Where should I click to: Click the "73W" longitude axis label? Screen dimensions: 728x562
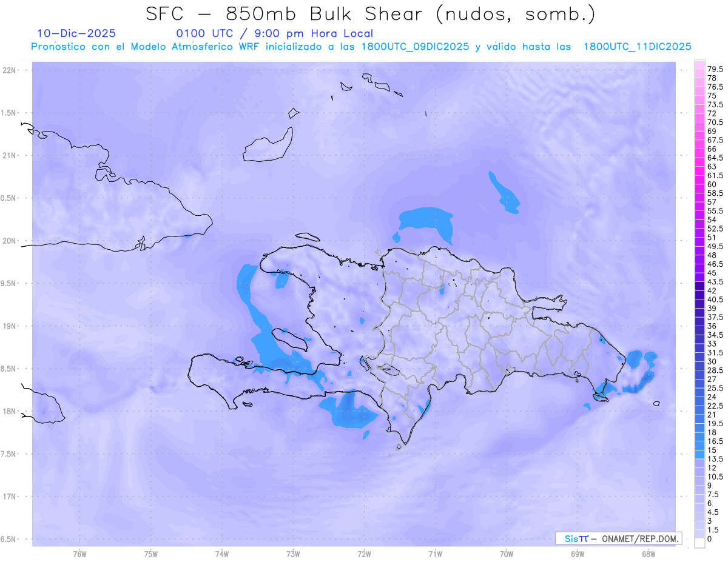pos(293,554)
